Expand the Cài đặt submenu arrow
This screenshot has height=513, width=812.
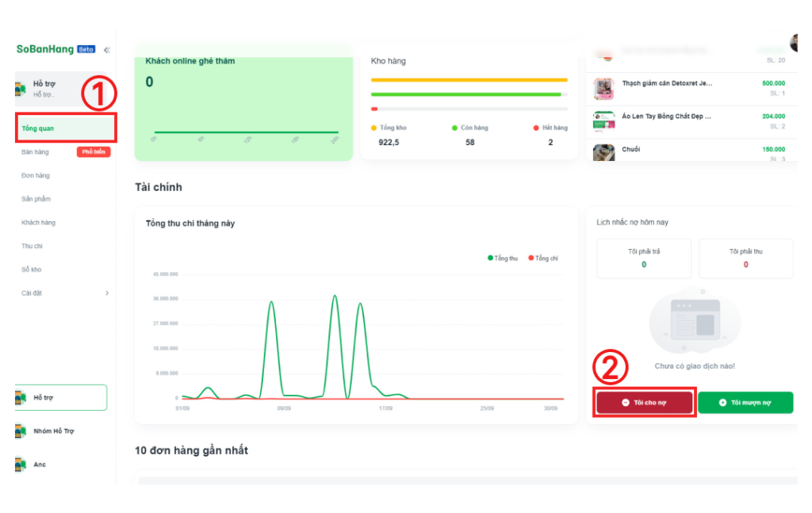[x=107, y=293]
